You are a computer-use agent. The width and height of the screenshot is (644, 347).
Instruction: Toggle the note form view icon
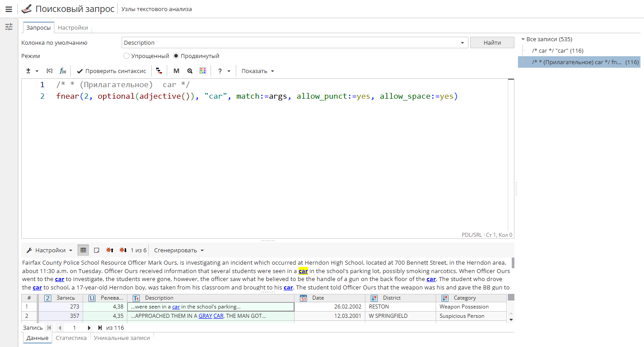tap(96, 250)
